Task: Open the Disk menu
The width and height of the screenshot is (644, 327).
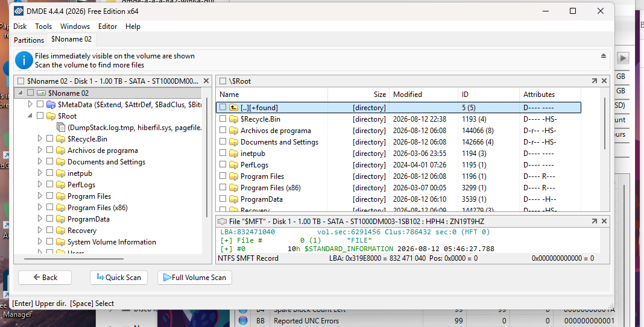Action: 20,26
